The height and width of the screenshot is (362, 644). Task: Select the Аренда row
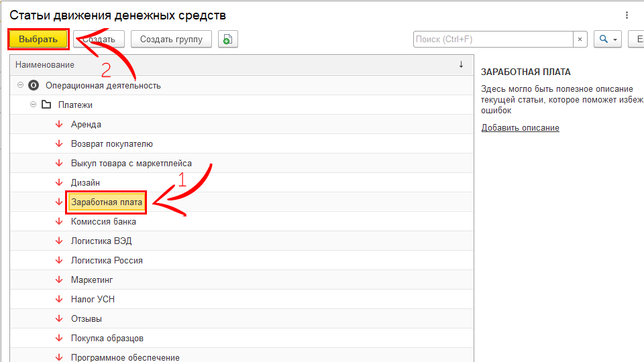point(86,125)
